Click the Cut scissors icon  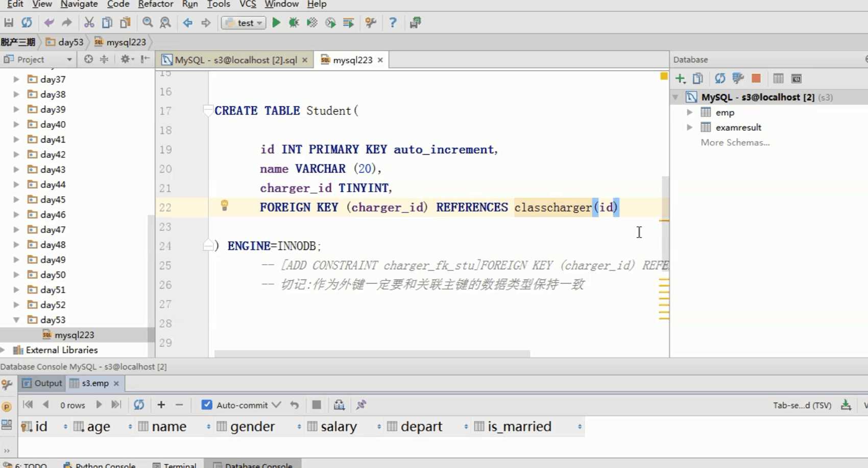[89, 22]
